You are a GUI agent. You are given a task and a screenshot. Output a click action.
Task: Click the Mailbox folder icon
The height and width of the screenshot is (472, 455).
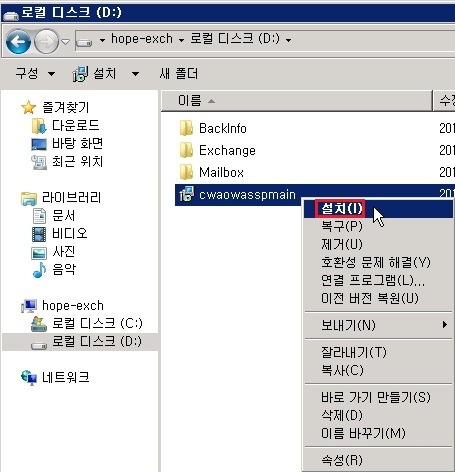[x=186, y=172]
